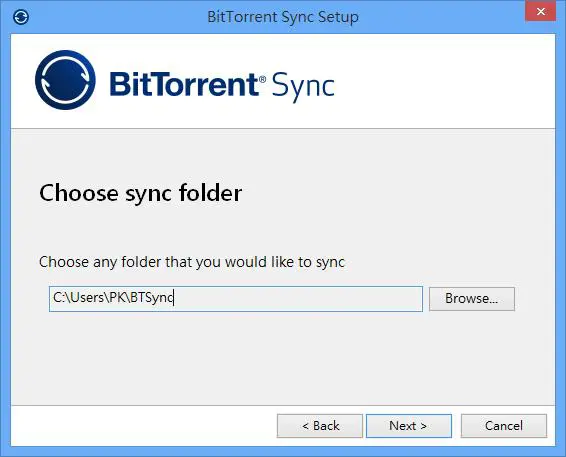Open the Browse... folder picker
The width and height of the screenshot is (566, 457).
click(472, 299)
